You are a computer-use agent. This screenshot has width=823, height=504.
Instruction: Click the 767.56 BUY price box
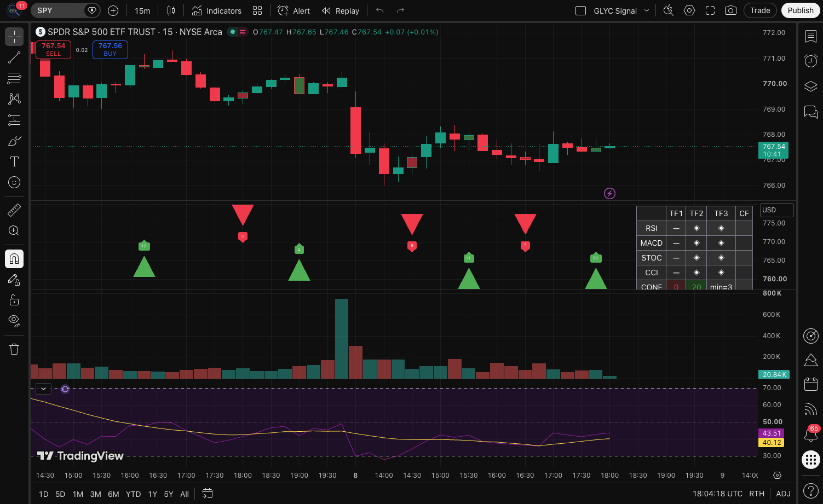(x=110, y=50)
